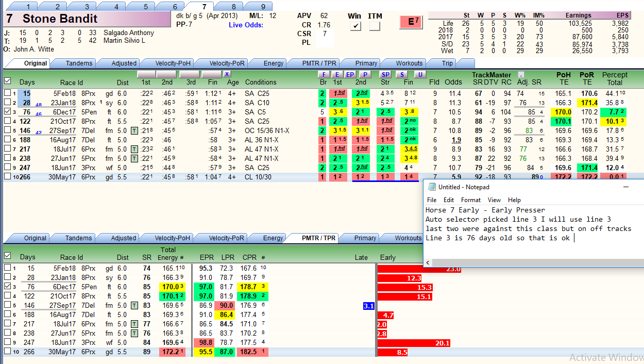Image resolution: width=644 pixels, height=364 pixels.
Task: Click the F pace-style button above Br
Action: 324,74
